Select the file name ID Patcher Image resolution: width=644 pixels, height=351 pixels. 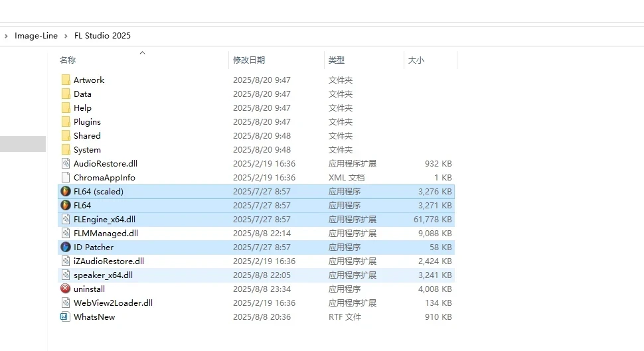click(x=94, y=247)
